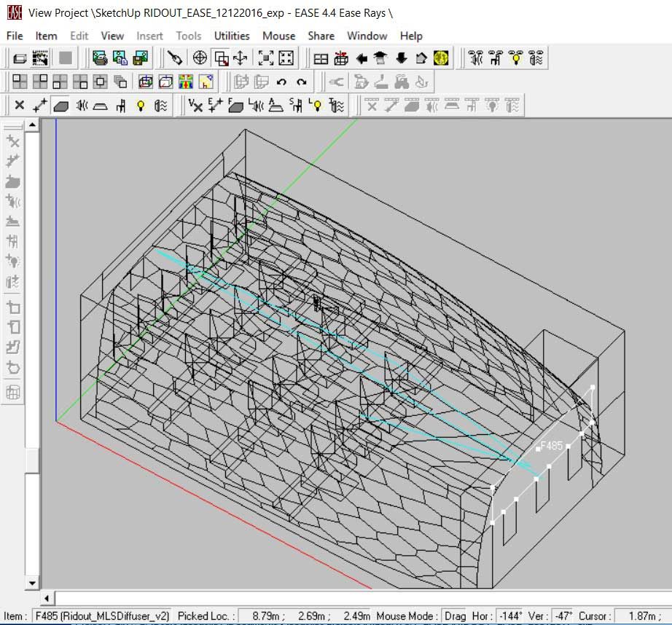
Task: Toggle IR emitter visibility glasses icon
Action: coord(536,58)
